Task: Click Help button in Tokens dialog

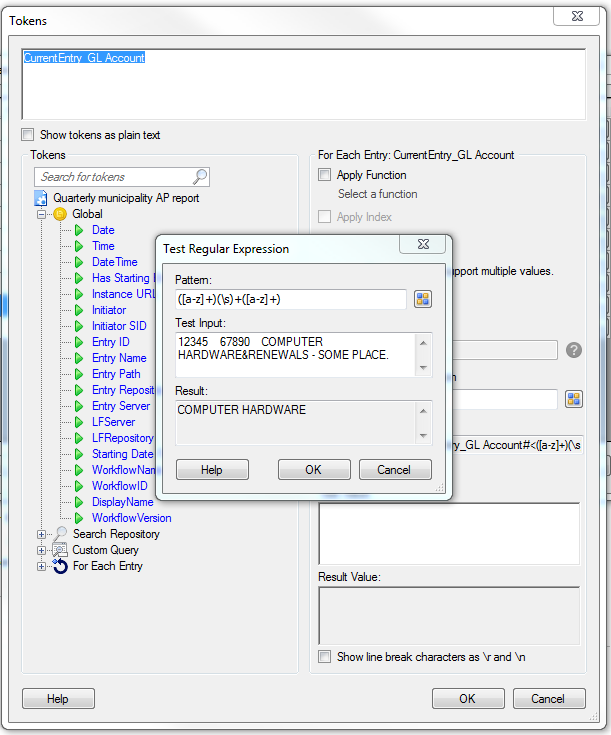Action: pos(58,698)
